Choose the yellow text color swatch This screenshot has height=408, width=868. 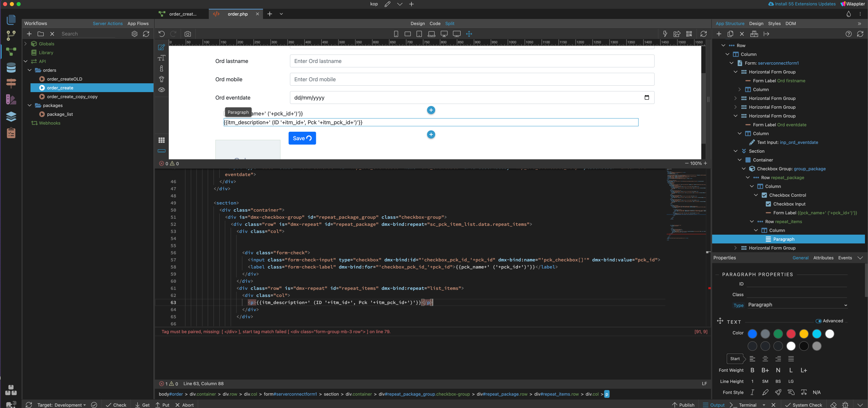(x=804, y=334)
